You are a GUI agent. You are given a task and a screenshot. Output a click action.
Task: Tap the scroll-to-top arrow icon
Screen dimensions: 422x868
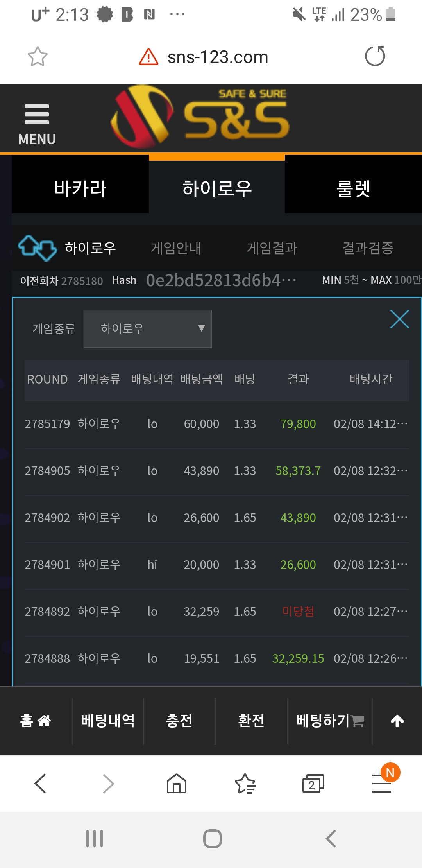[397, 721]
